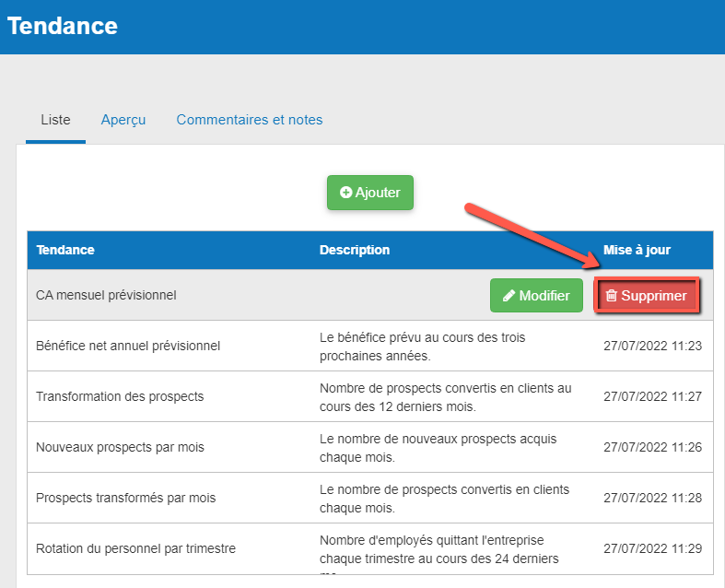
Task: Click the date 27/07/2022 11:26
Action: tap(652, 447)
